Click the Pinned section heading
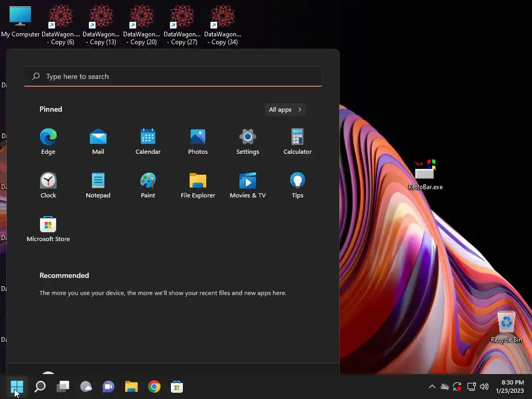 tap(51, 109)
